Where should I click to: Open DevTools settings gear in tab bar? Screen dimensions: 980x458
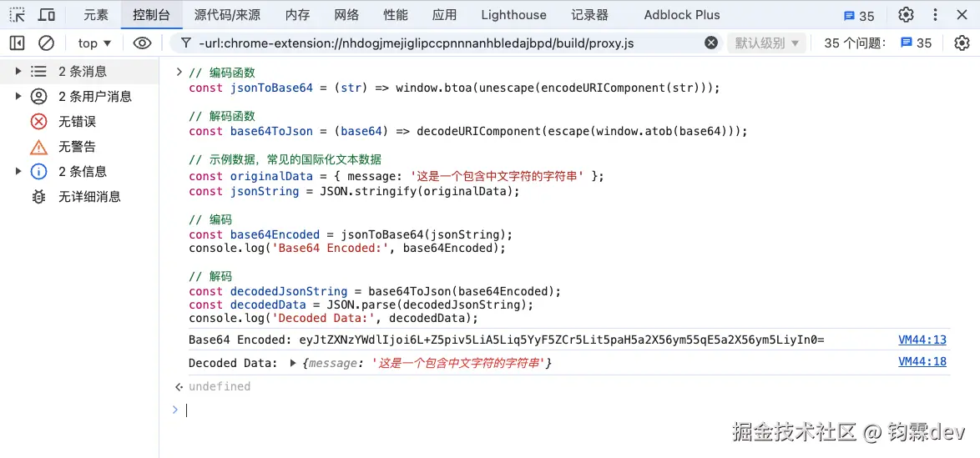(x=907, y=15)
